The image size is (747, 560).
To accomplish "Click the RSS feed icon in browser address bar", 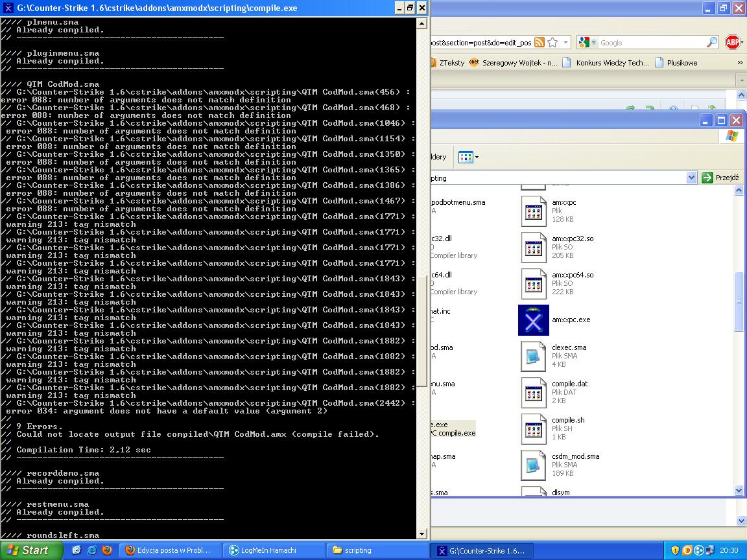I will pos(539,42).
